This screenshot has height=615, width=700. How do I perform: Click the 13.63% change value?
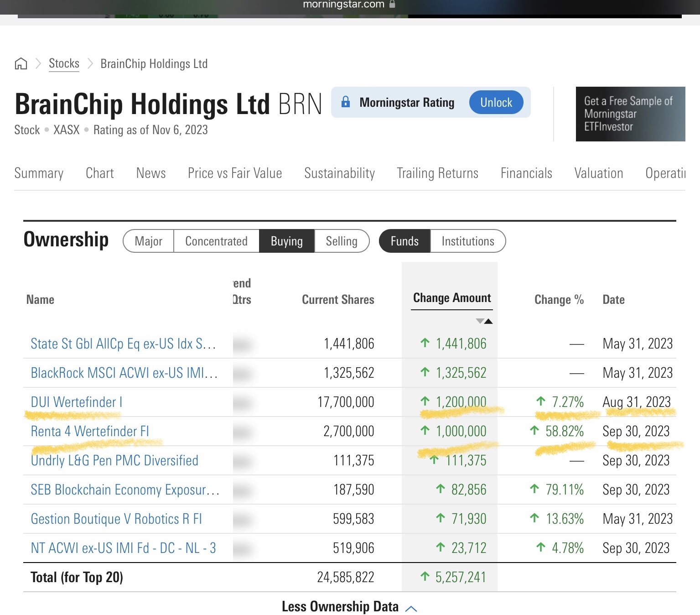[565, 519]
